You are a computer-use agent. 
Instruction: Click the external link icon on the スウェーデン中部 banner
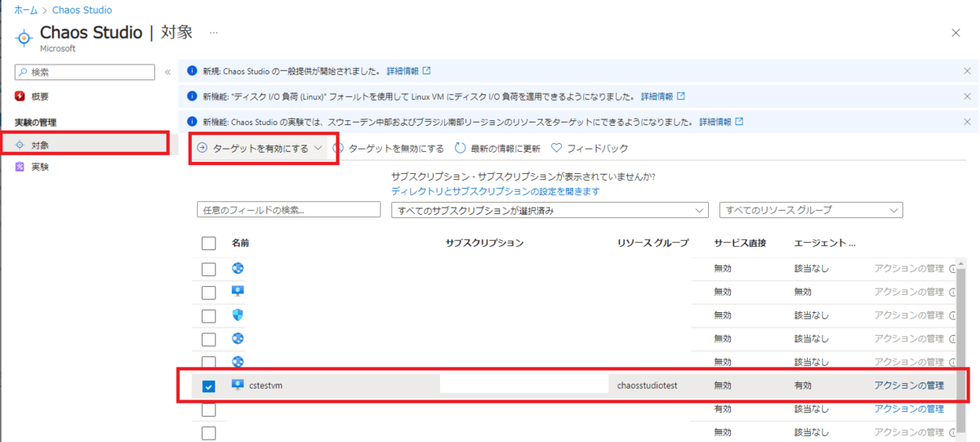click(739, 122)
